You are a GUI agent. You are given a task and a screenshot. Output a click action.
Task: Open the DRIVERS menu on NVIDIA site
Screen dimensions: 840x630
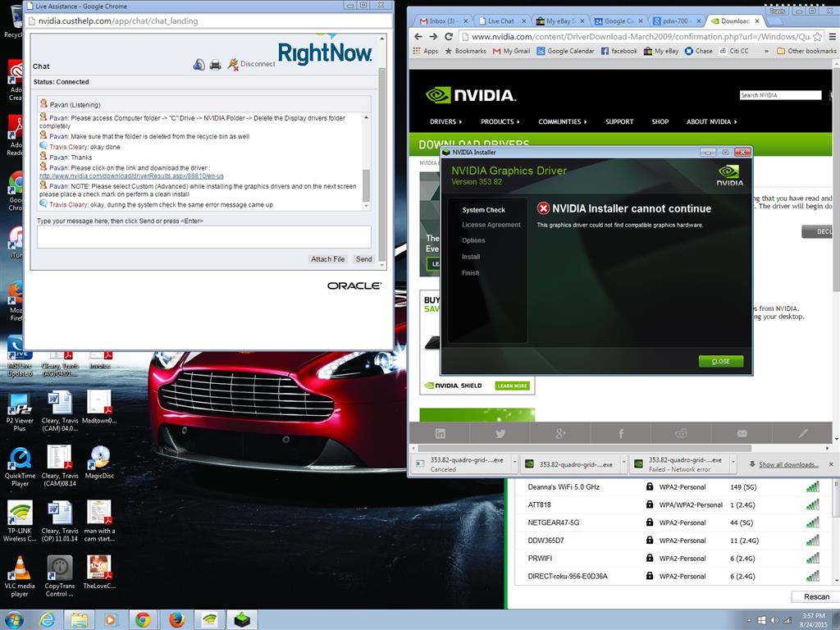[x=445, y=121]
